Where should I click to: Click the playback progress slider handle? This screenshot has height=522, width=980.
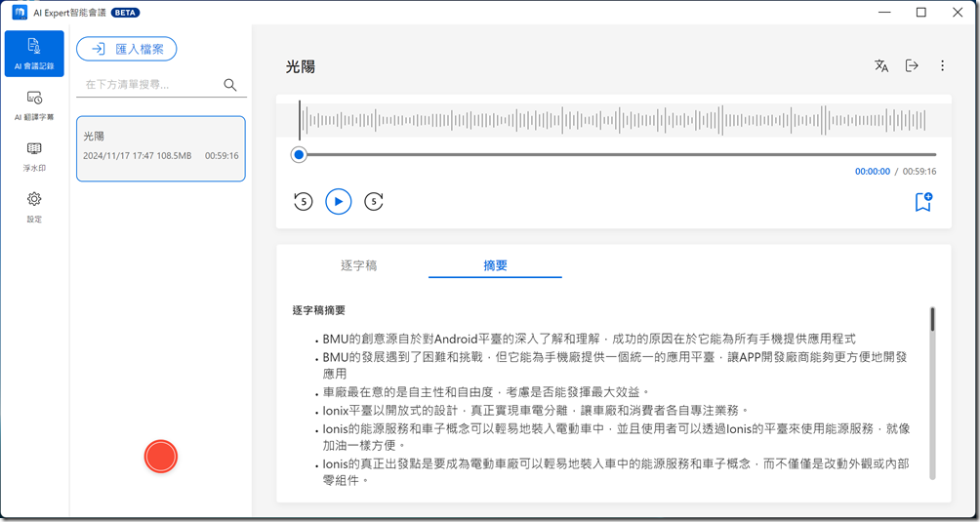click(x=299, y=154)
